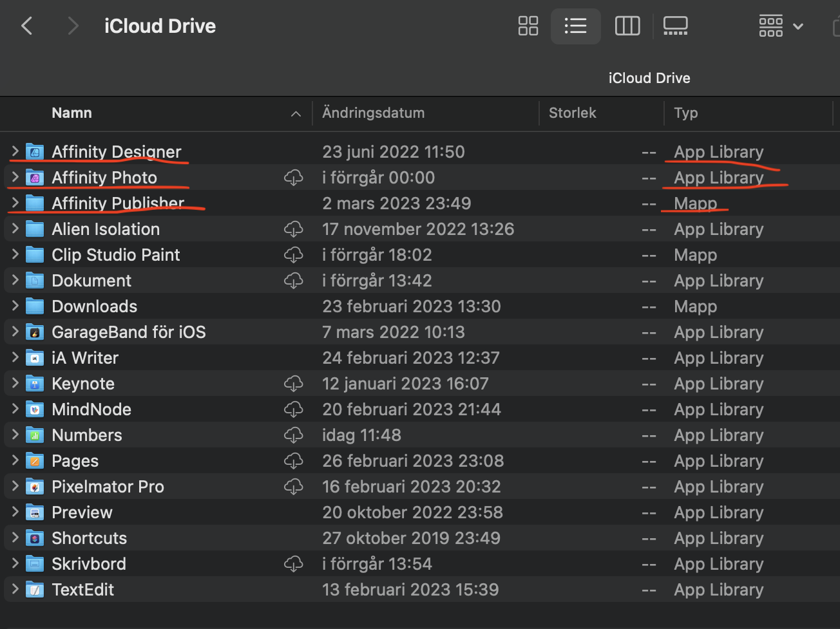The height and width of the screenshot is (629, 840).
Task: Select the Clip Studio Paint folder icon
Action: [35, 255]
